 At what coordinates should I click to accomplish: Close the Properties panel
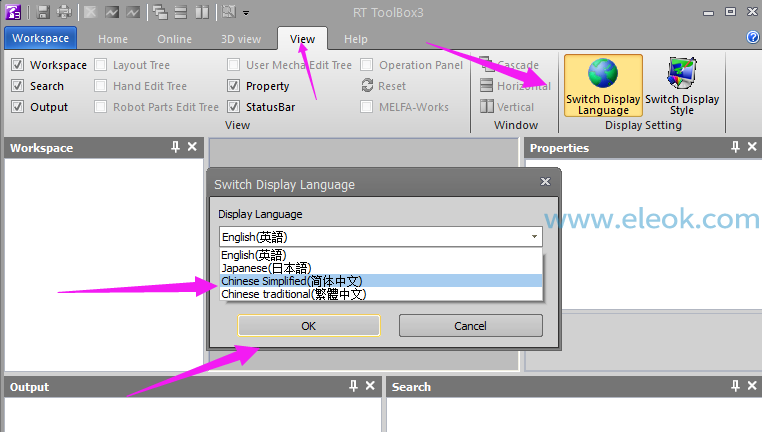(752, 147)
